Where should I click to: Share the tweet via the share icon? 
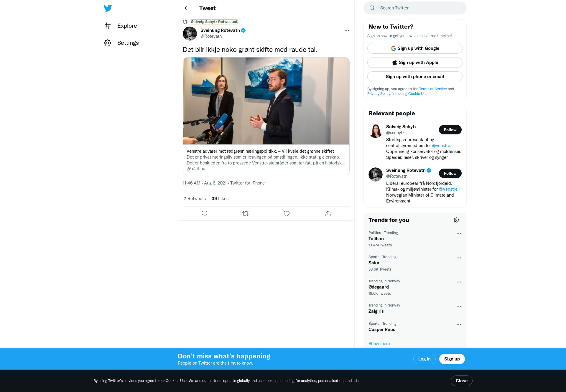pos(328,213)
